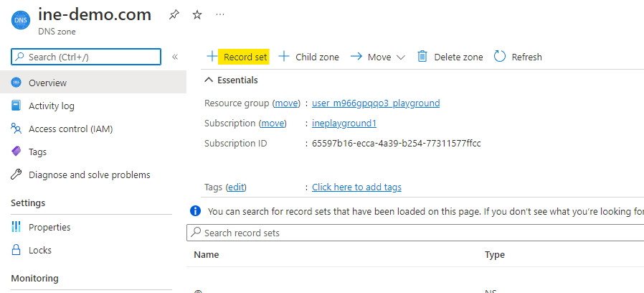The width and height of the screenshot is (644, 293).
Task: Open Tags in the sidebar
Action: (37, 152)
